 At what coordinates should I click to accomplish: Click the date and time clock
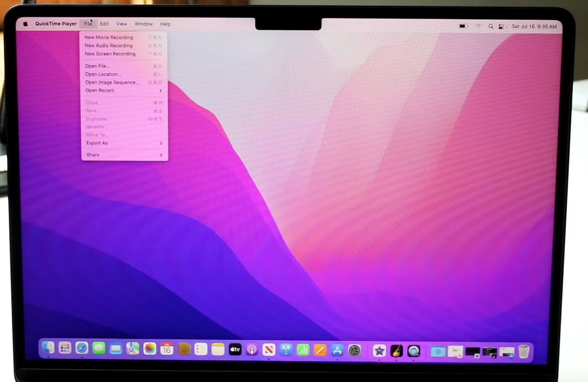[x=534, y=27]
